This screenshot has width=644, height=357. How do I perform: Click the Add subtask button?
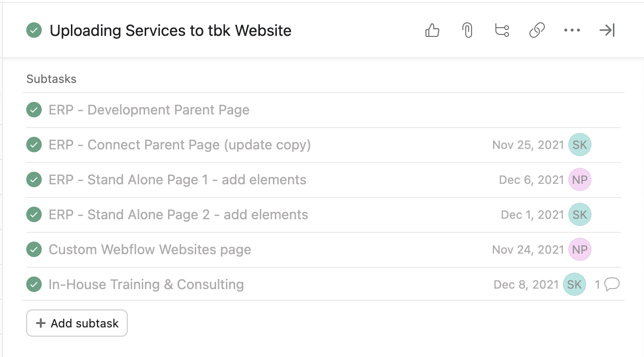[x=77, y=323]
